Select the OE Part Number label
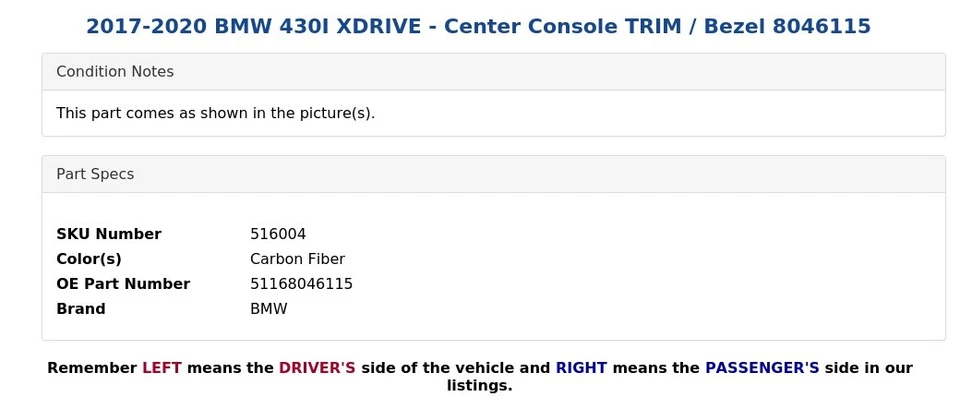This screenshot has width=960, height=409. pos(123,284)
